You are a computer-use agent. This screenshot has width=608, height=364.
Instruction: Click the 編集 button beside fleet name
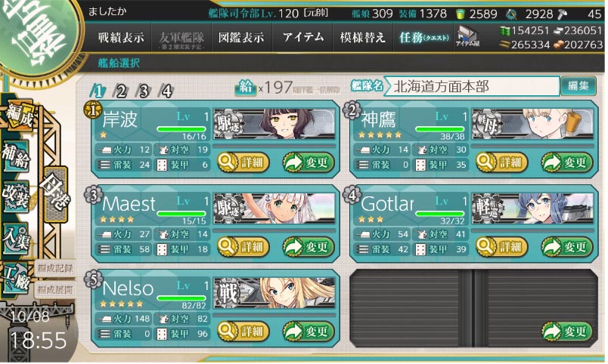579,85
